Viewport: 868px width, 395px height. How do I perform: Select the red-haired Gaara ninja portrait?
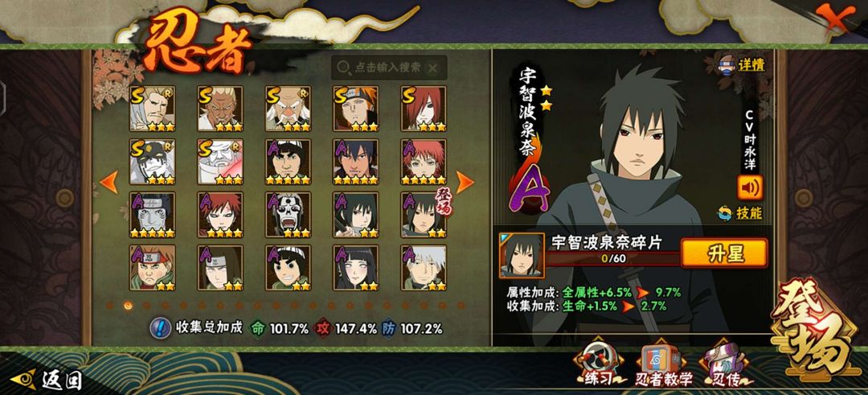coord(220,215)
